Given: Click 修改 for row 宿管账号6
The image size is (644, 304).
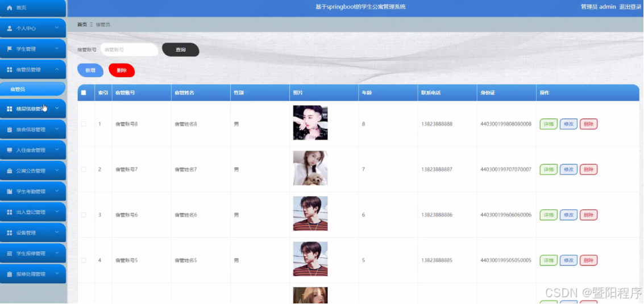Looking at the screenshot, I should (568, 215).
